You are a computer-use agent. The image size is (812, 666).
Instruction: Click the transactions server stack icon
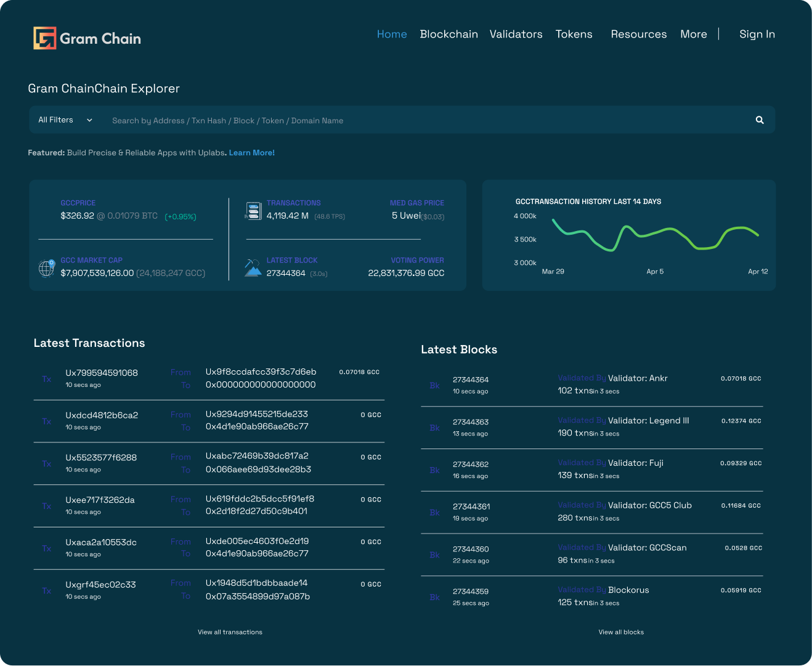(253, 211)
